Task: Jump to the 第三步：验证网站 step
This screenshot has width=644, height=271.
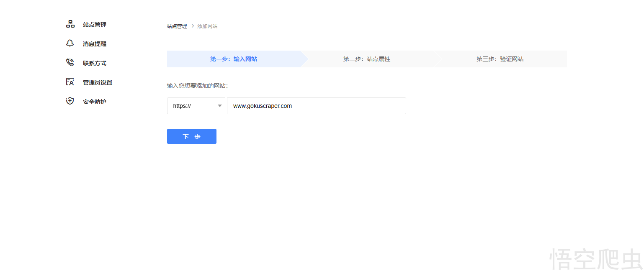Action: [500, 59]
